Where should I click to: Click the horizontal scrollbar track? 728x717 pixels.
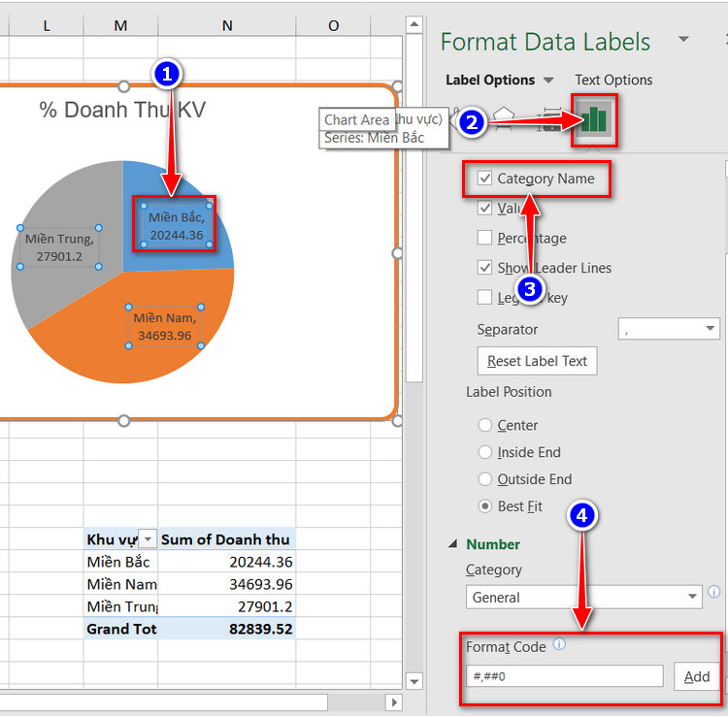pos(355,702)
